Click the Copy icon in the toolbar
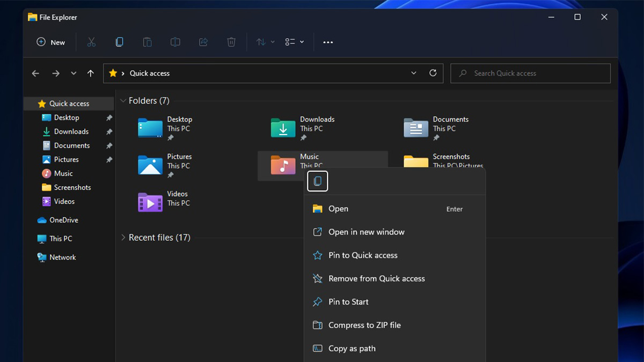 119,42
